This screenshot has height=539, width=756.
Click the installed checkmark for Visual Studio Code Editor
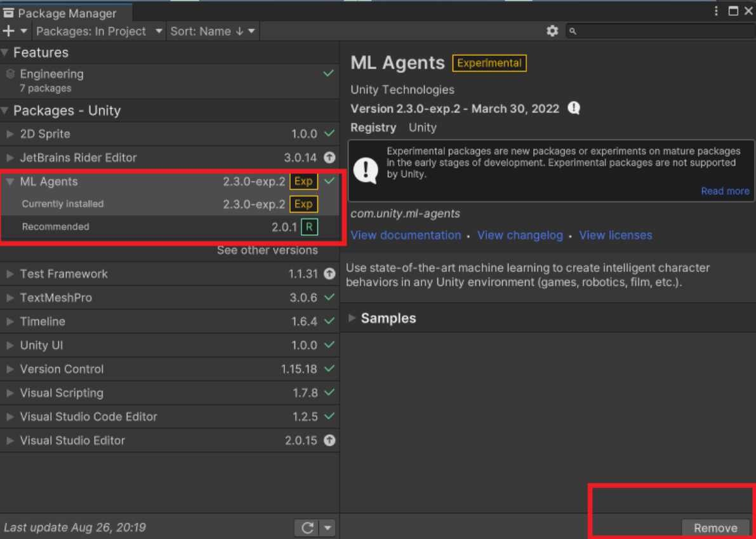329,416
